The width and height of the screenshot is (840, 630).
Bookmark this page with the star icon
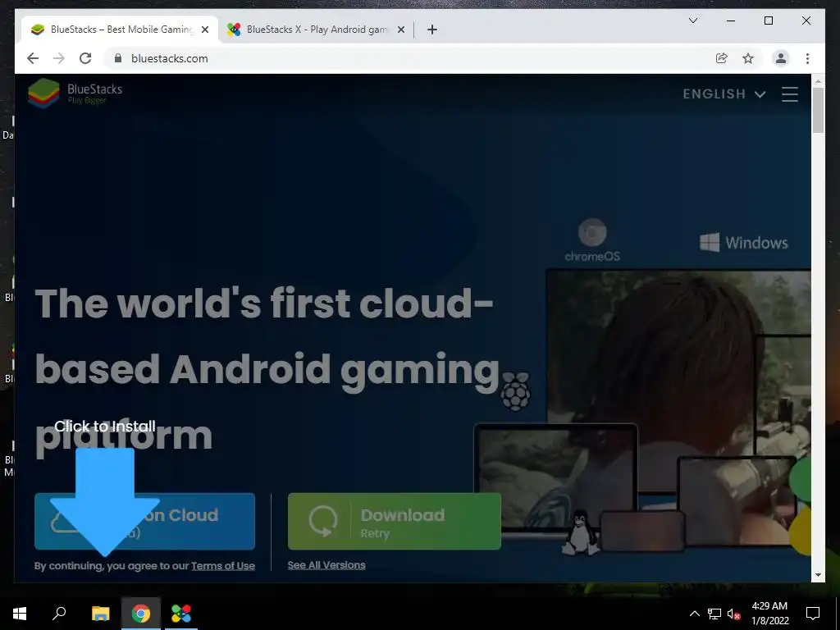point(748,58)
